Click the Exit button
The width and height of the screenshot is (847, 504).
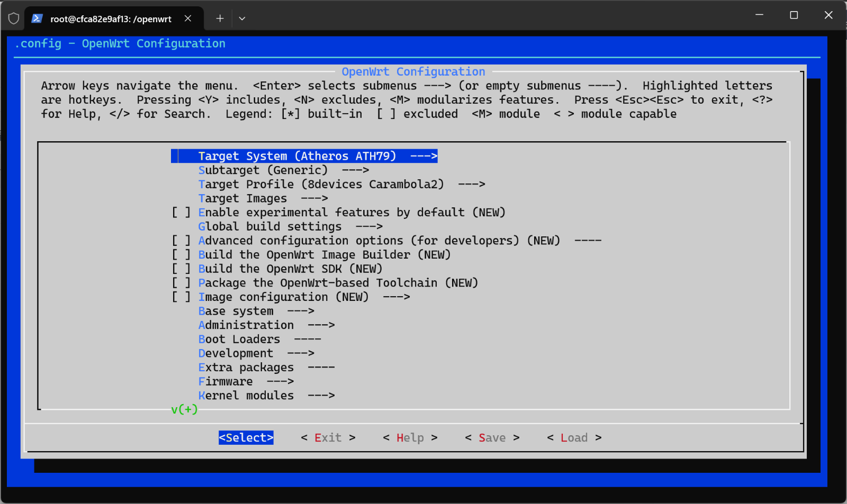(x=328, y=437)
